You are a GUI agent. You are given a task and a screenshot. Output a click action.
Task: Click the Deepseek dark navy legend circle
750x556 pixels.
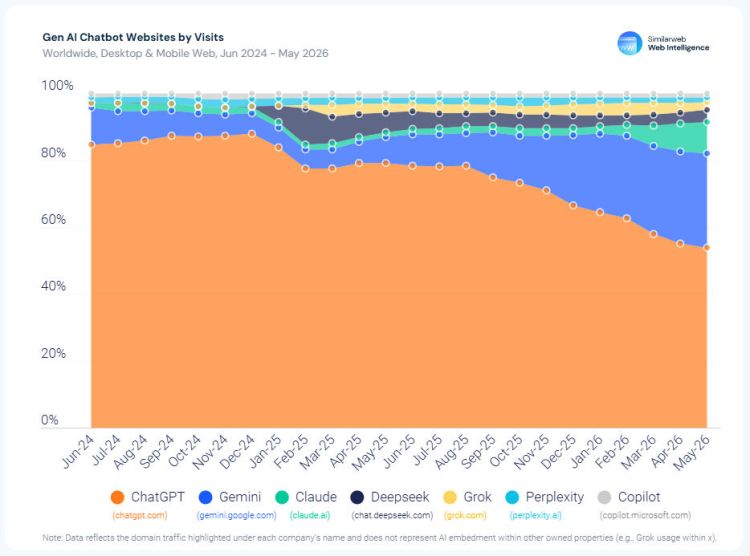click(357, 497)
